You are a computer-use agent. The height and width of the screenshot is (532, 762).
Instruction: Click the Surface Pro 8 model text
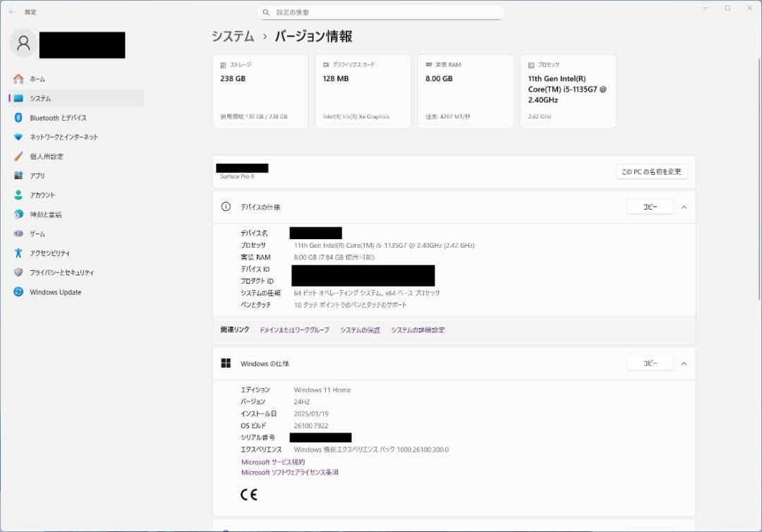(237, 176)
